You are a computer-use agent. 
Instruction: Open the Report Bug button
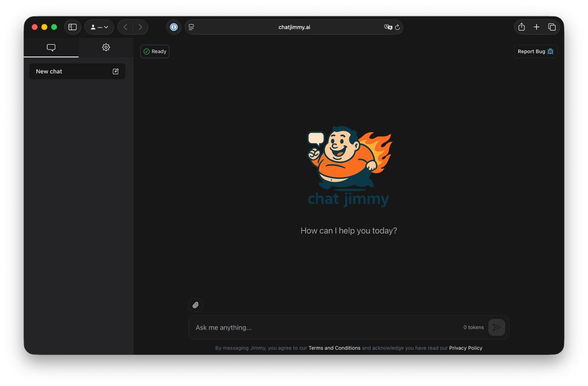(x=536, y=51)
